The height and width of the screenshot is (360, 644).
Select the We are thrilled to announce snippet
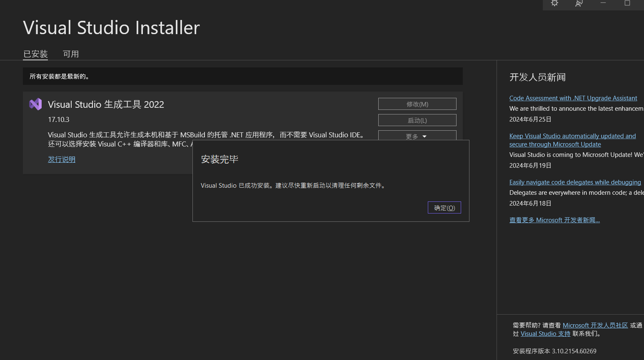tap(577, 109)
